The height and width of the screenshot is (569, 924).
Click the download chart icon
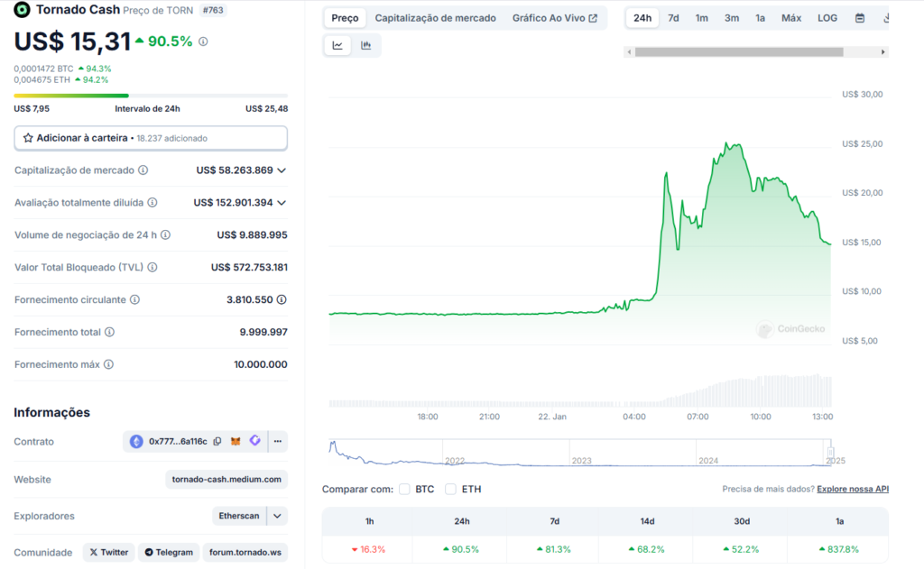click(886, 18)
